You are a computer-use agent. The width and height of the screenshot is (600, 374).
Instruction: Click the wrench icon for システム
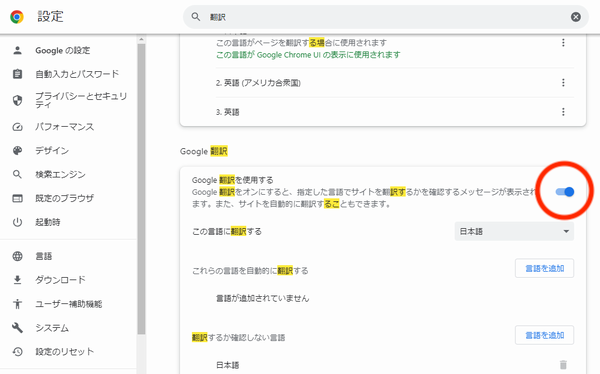tap(17, 328)
